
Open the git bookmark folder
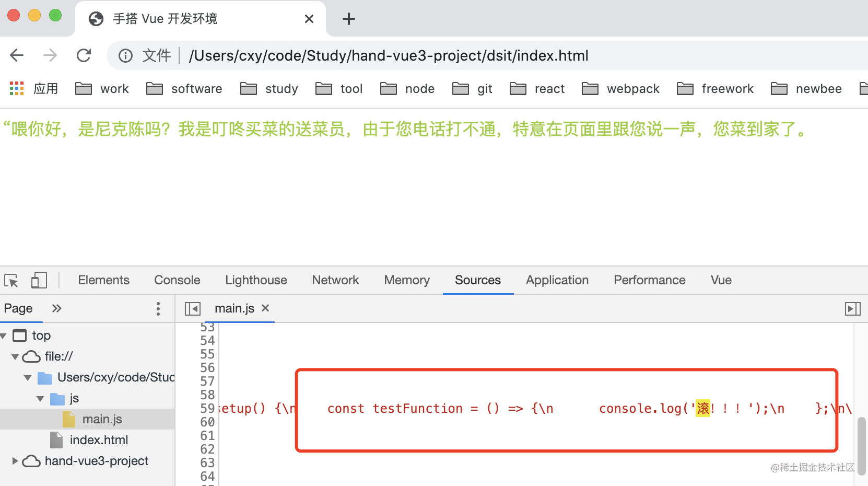[x=472, y=89]
